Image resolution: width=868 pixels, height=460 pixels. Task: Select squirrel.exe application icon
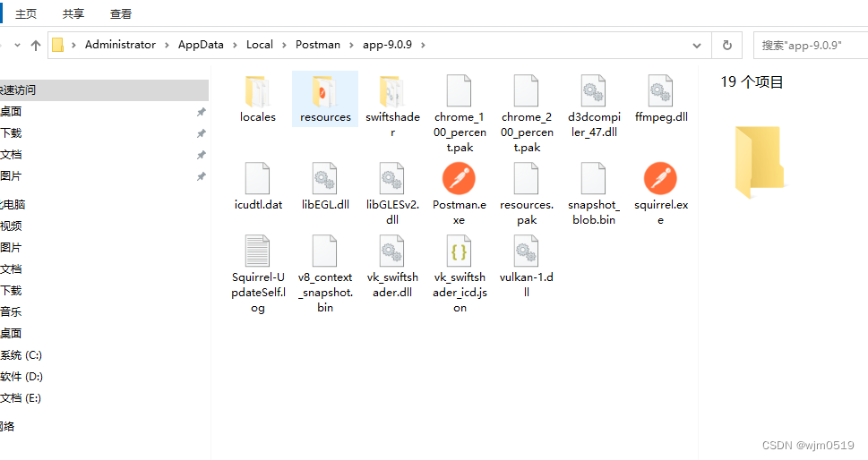(x=660, y=179)
